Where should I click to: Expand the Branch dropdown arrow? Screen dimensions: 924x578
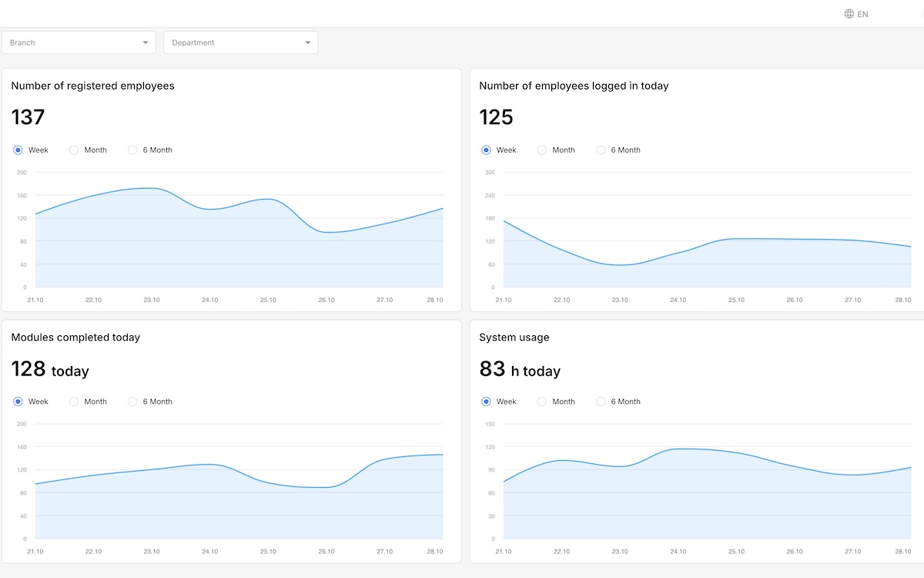[145, 42]
